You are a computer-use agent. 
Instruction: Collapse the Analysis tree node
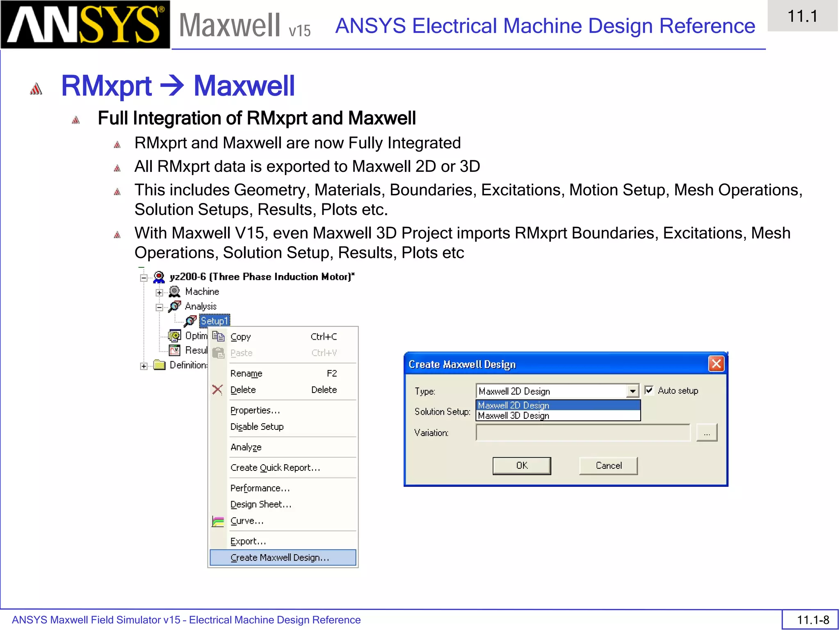[x=159, y=307]
